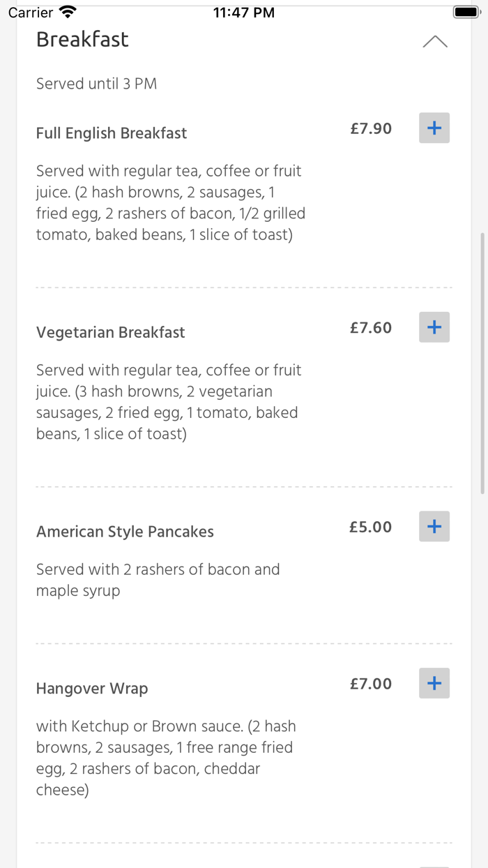
Task: Click the plus icon beside Full English Breakfast
Action: point(434,128)
